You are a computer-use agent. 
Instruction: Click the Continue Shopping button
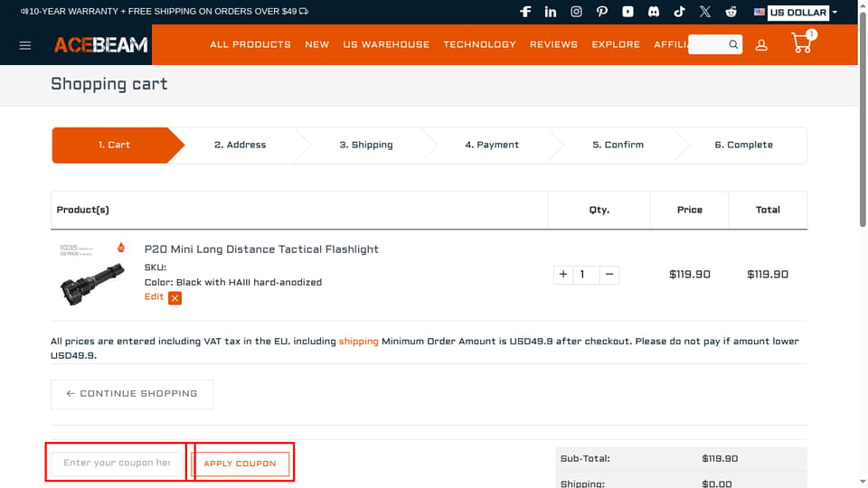coord(132,394)
